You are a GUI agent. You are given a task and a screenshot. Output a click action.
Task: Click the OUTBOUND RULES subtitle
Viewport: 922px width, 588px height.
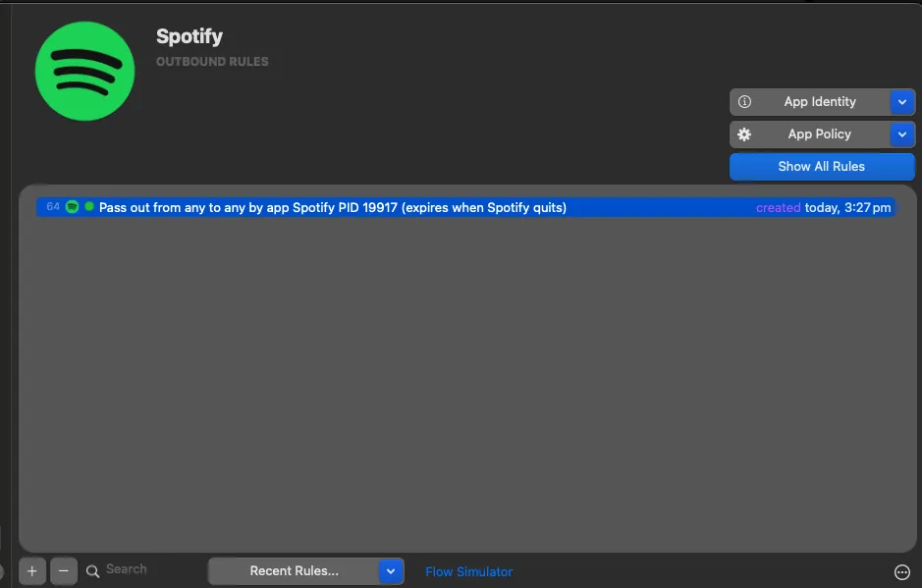coord(212,62)
